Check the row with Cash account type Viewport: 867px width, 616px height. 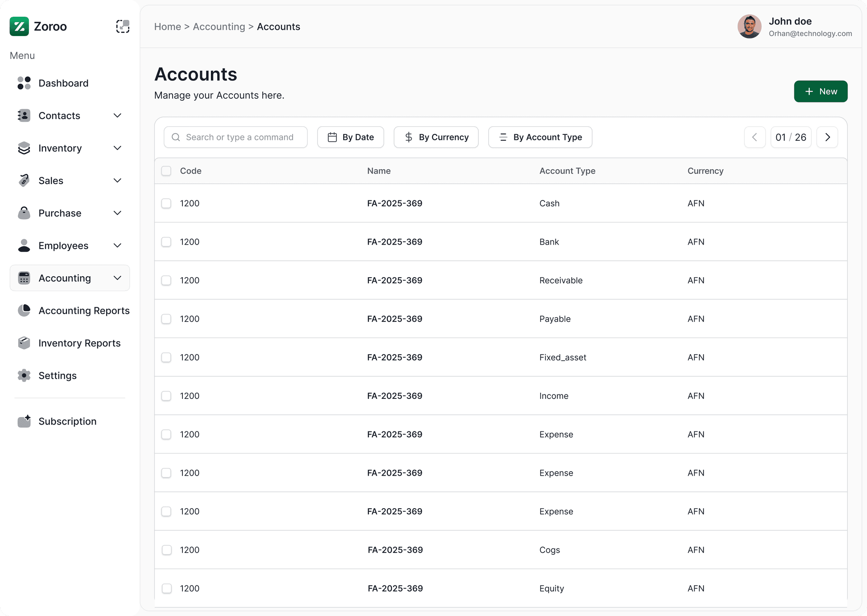(166, 204)
